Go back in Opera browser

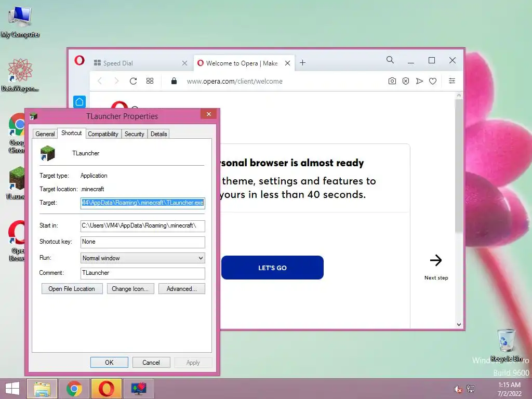[x=99, y=81]
